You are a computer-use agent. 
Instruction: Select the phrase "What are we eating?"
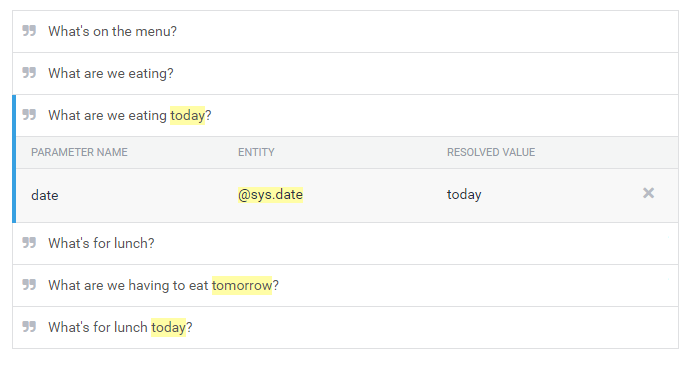pos(111,73)
